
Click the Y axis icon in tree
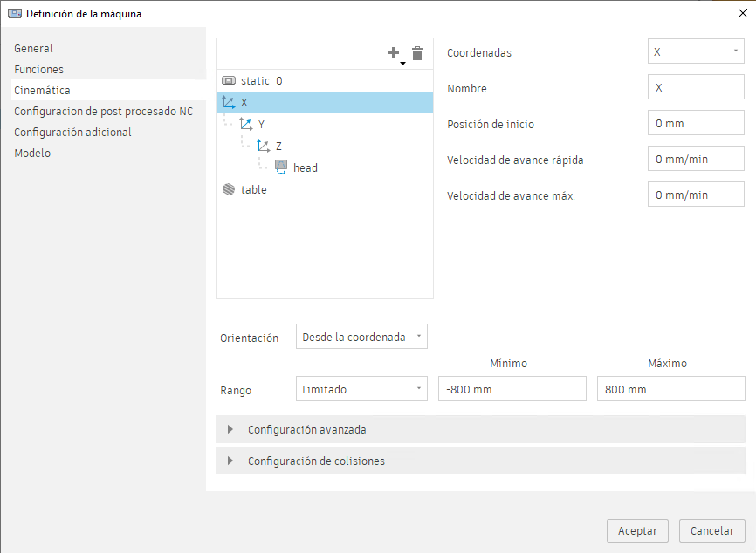point(246,124)
